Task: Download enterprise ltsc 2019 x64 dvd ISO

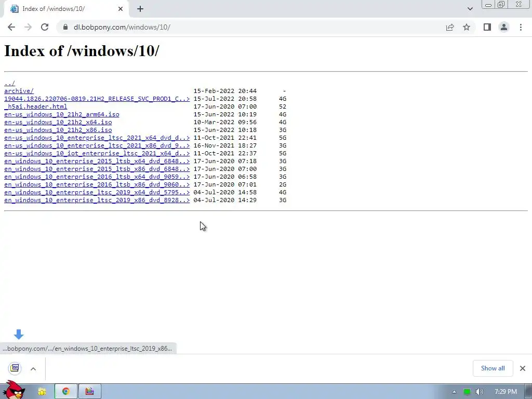Action: [x=97, y=192]
